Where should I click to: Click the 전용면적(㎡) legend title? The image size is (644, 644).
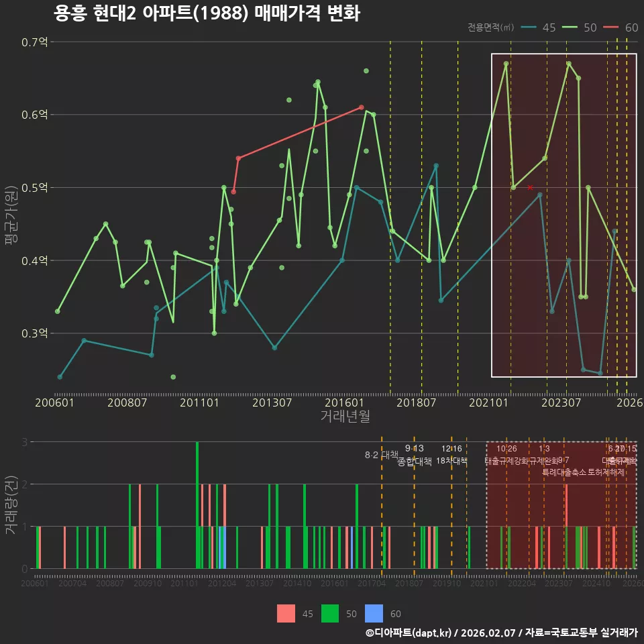pyautogui.click(x=491, y=27)
